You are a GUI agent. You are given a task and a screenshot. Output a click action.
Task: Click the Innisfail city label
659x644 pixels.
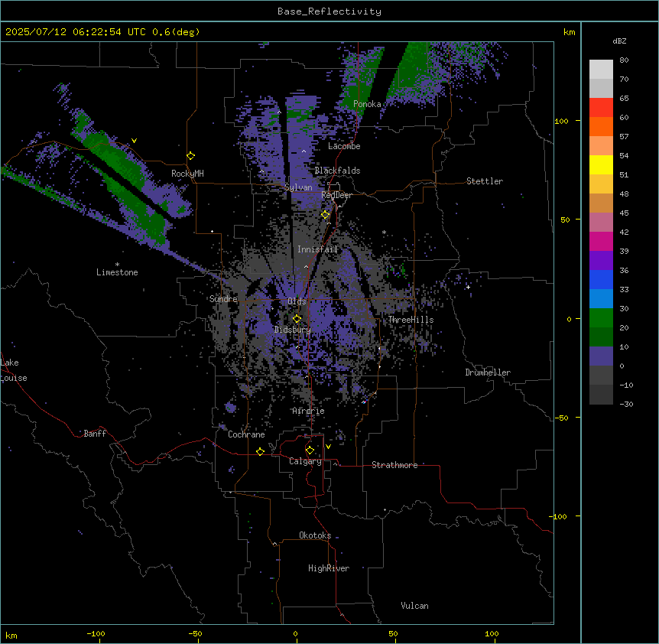point(317,249)
